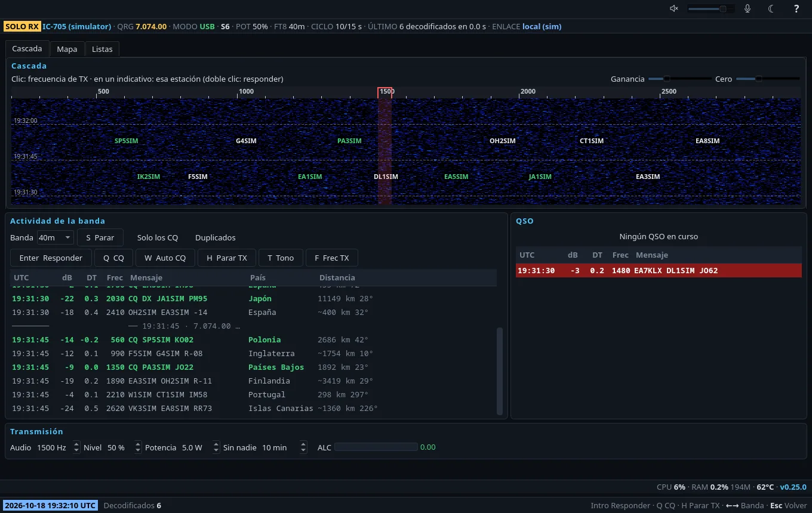The width and height of the screenshot is (812, 513).
Task: Open the Listas tab
Action: pyautogui.click(x=102, y=49)
